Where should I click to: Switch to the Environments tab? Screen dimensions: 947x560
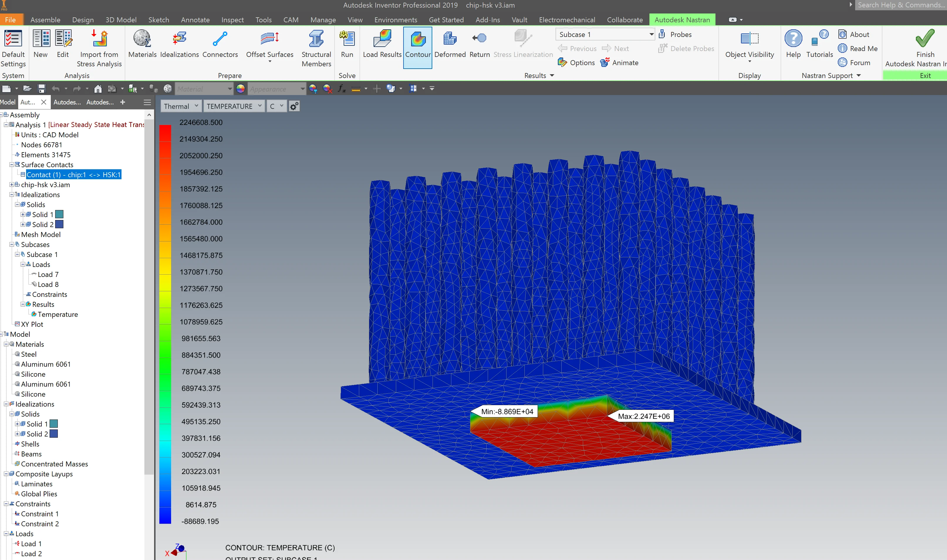396,20
